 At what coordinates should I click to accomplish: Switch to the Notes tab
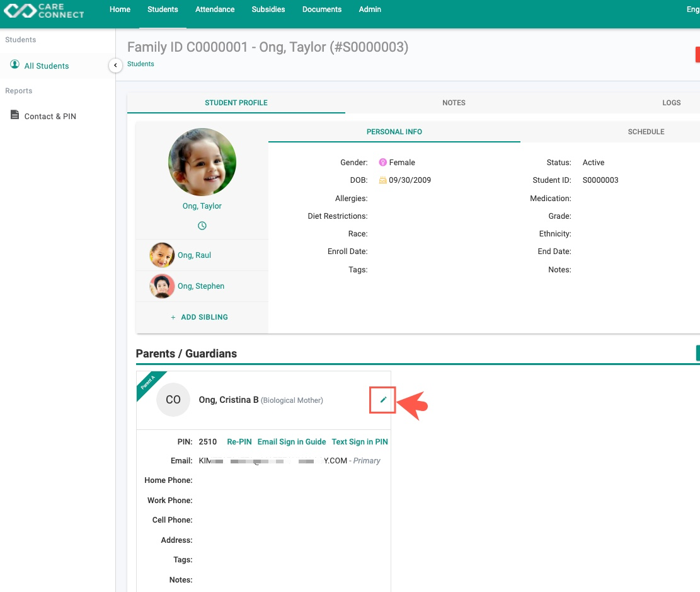pos(454,103)
